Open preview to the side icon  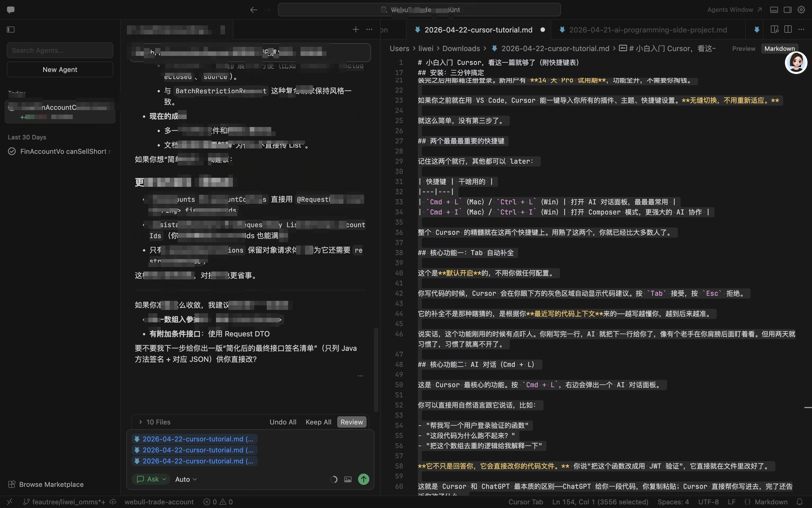click(775, 30)
